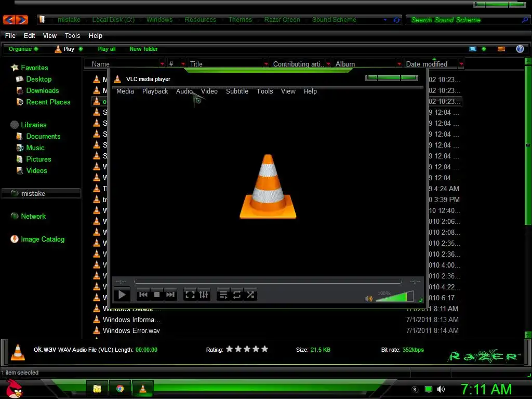Open the VLC Playback menu
The height and width of the screenshot is (399, 532).
click(155, 91)
